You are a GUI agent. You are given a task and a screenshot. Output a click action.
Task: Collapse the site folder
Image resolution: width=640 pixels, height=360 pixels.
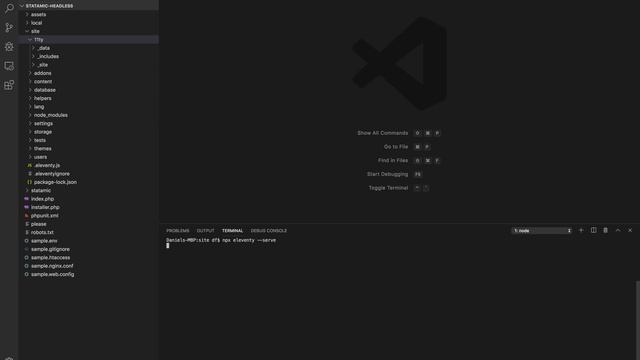pos(89,31)
